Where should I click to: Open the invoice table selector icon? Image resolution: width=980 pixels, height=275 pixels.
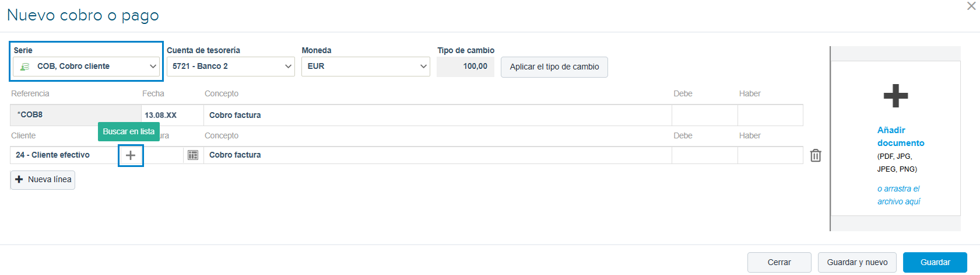tap(193, 155)
